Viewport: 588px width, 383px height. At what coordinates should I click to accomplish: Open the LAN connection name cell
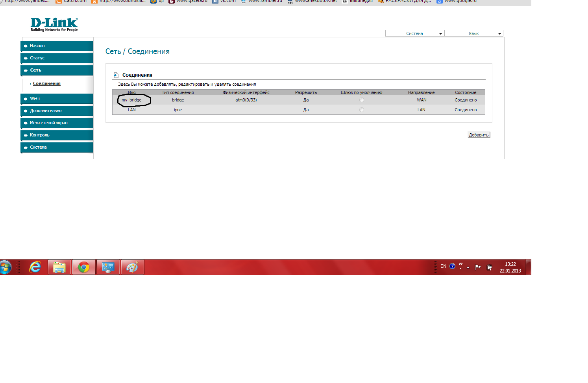click(132, 110)
